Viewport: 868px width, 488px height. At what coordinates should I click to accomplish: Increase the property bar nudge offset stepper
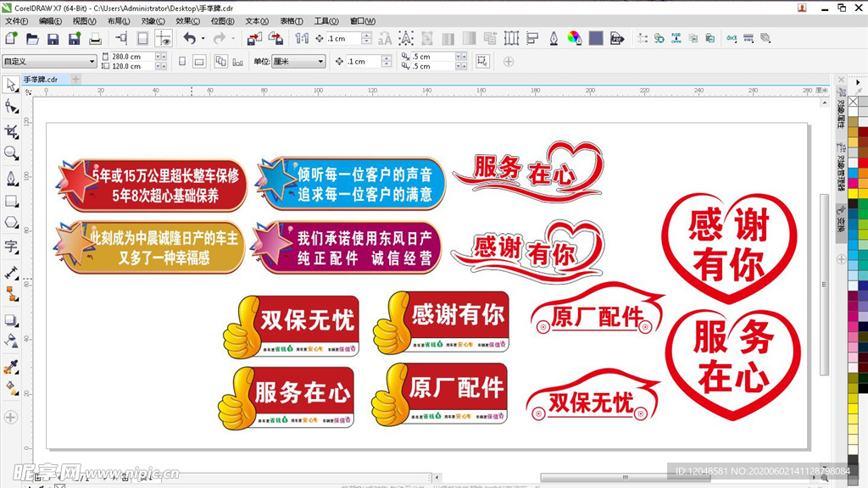coord(387,58)
